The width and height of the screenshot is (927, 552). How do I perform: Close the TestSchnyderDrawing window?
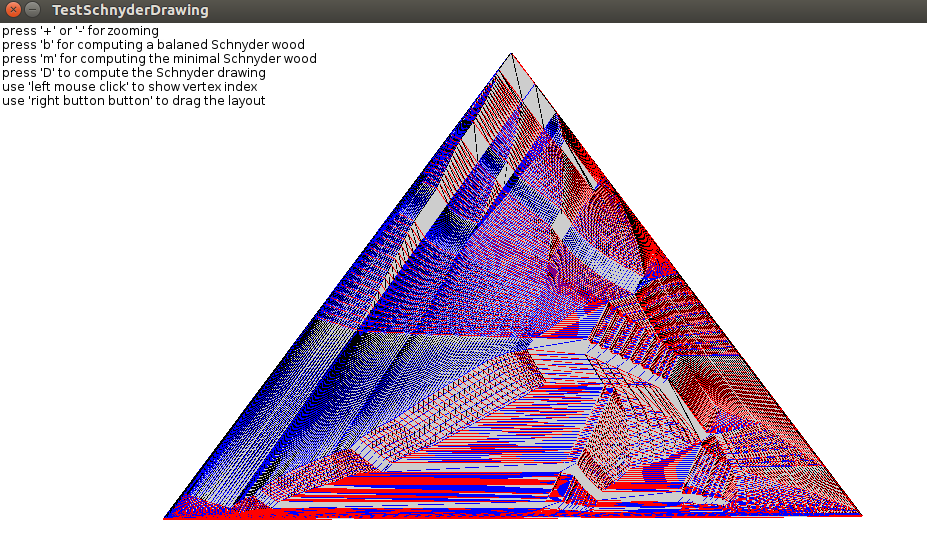[x=12, y=10]
